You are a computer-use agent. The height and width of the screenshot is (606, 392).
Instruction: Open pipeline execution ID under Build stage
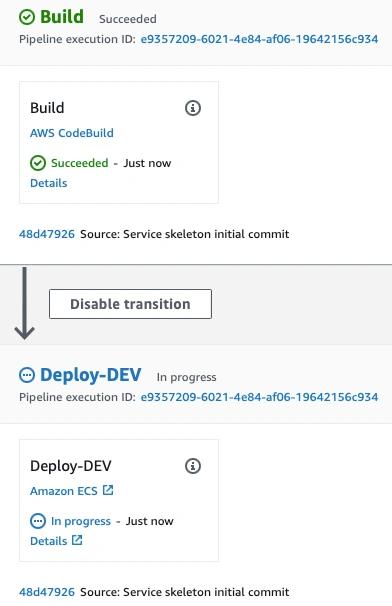click(259, 39)
